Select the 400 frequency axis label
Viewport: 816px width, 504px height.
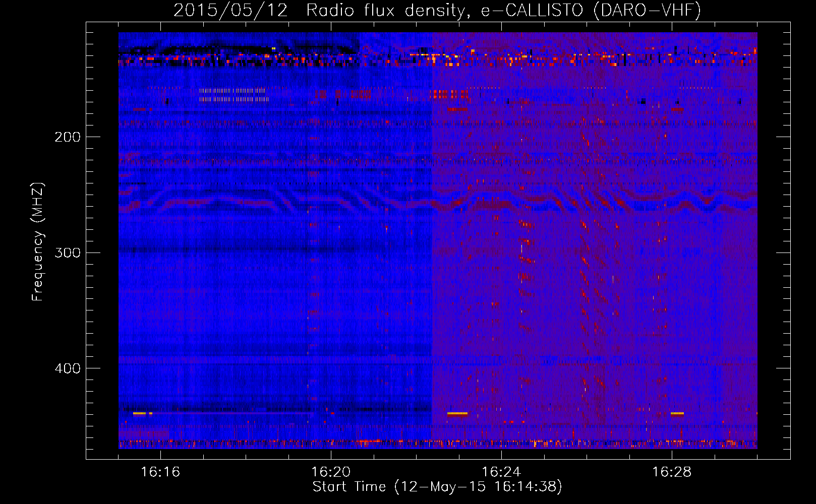click(x=67, y=368)
